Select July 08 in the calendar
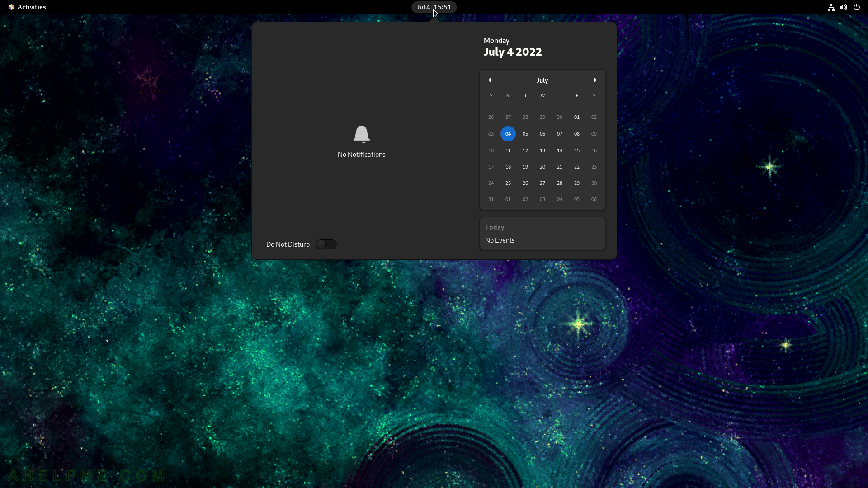The image size is (868, 488). [577, 134]
